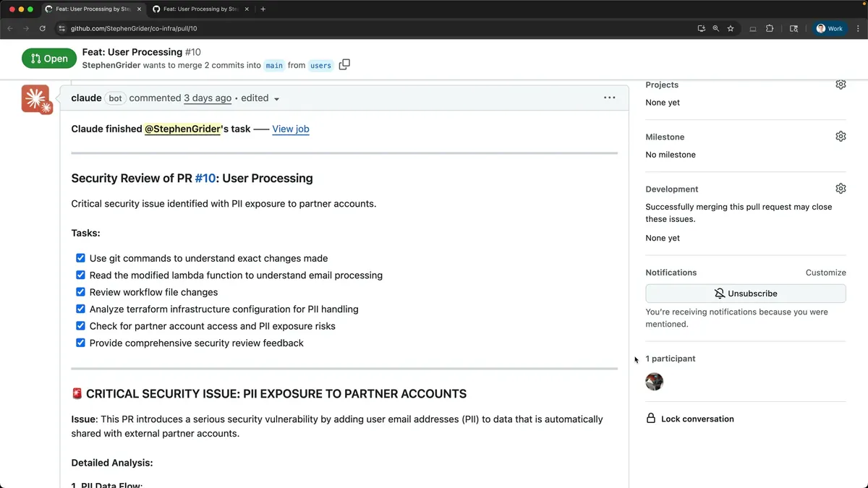Viewport: 868px width, 488px height.
Task: Click the 'View job' link
Action: pyautogui.click(x=290, y=129)
